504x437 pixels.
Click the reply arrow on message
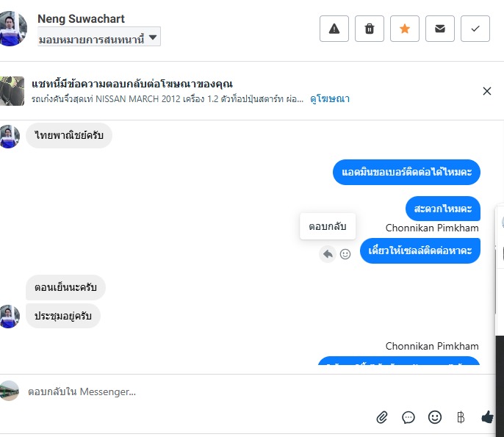[x=328, y=253]
